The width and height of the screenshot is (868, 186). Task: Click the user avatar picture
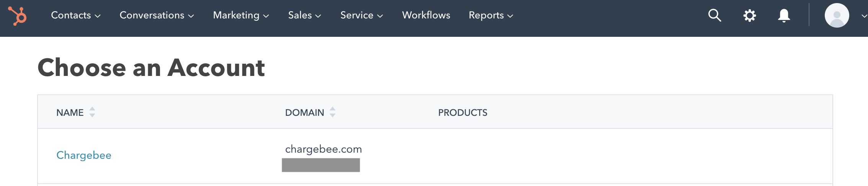837,15
